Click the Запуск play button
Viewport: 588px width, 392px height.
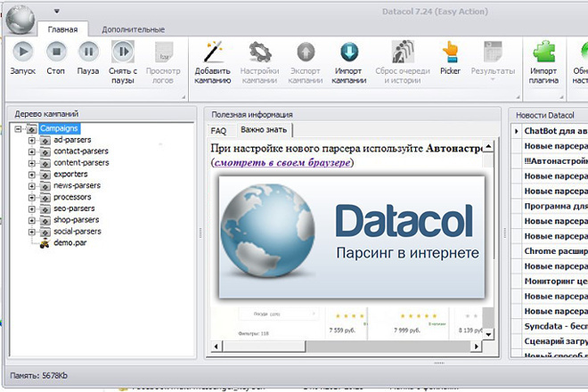coord(23,58)
